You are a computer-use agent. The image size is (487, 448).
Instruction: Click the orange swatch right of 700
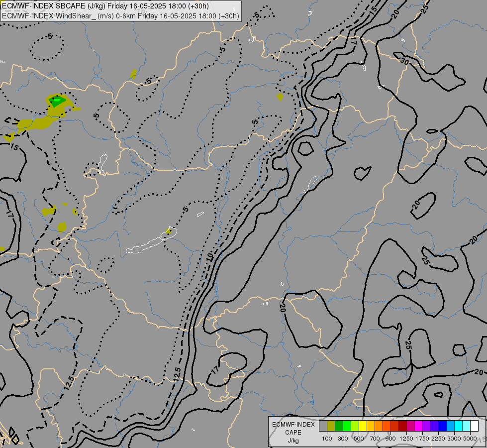tap(379, 426)
